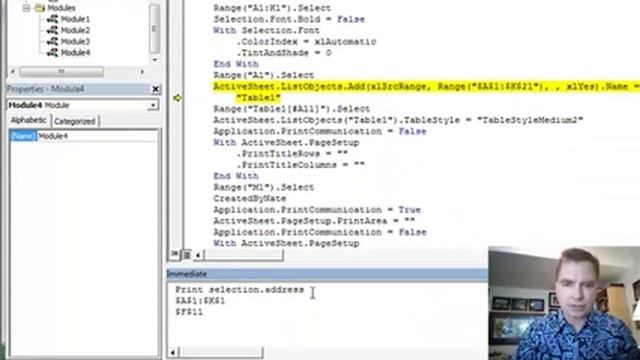
Task: Click the Module4 module icon
Action: click(x=52, y=52)
